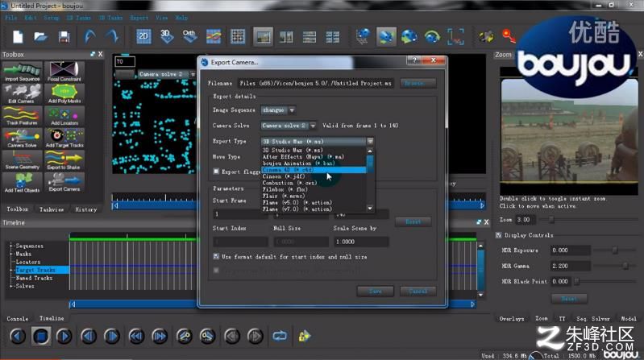644x360 pixels.
Task: Click the Zoom value field showing 3.00
Action: click(526, 220)
